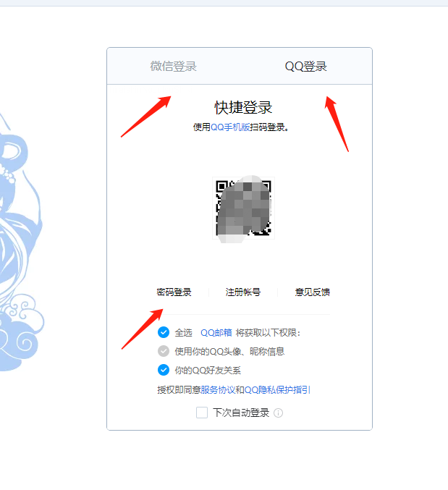The height and width of the screenshot is (490, 448).
Task: Click info icon beside 下次自动登录
Action: (x=279, y=413)
